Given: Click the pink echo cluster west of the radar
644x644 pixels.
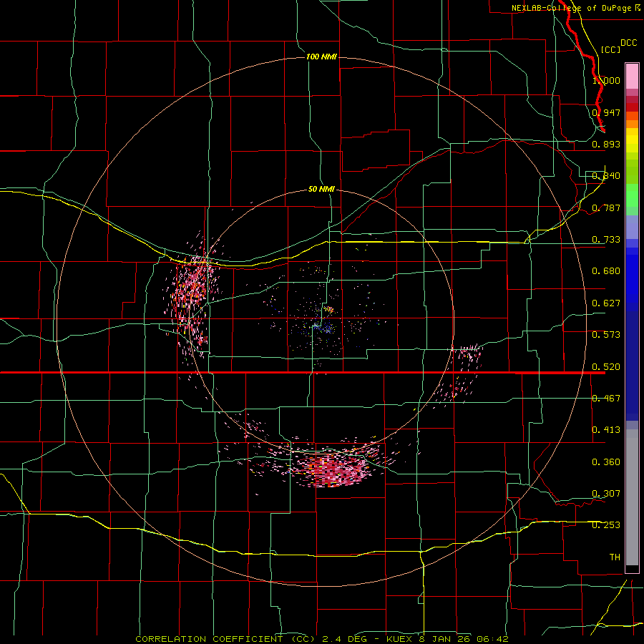Looking at the screenshot, I should 192,293.
